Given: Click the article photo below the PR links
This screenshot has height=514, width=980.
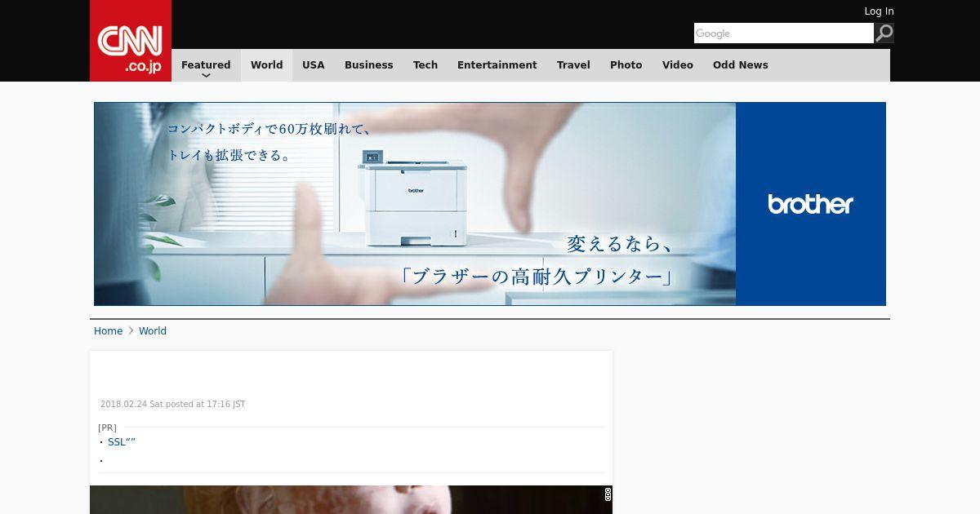Looking at the screenshot, I should pos(351,499).
